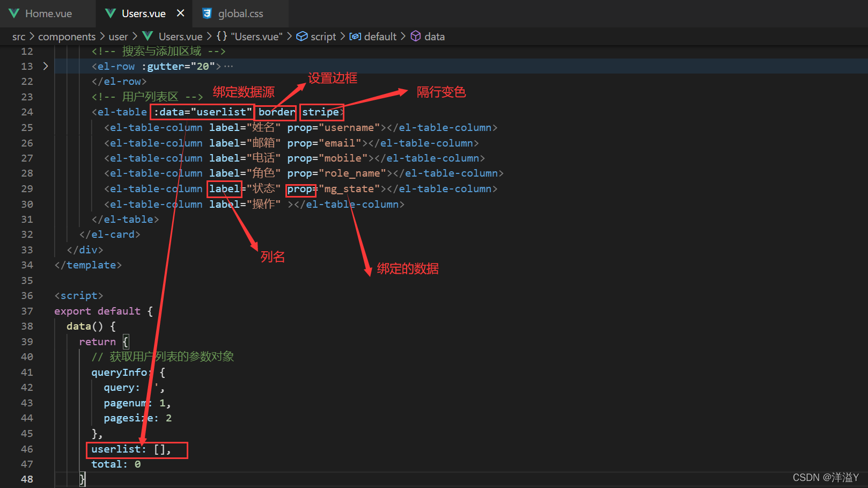Click the Vue file icon in breadcrumb

(148, 36)
